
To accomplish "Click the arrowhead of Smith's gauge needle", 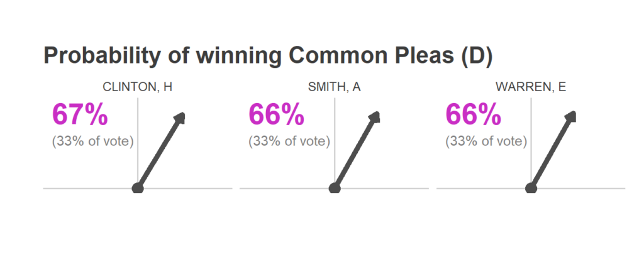I will pos(375,117).
